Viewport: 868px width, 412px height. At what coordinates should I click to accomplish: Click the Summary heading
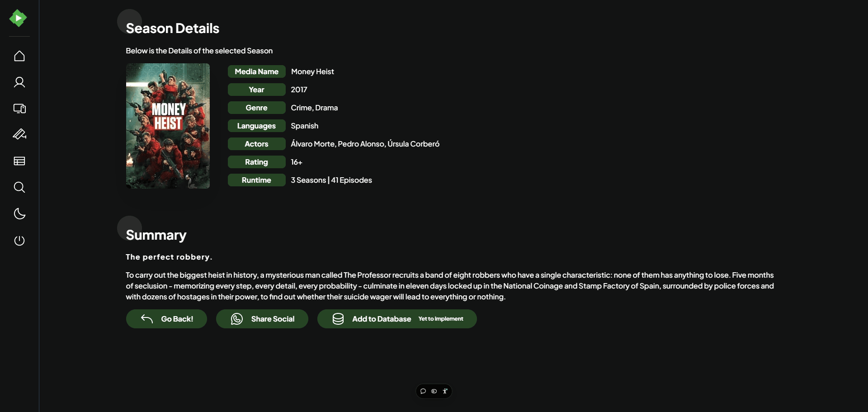click(156, 235)
